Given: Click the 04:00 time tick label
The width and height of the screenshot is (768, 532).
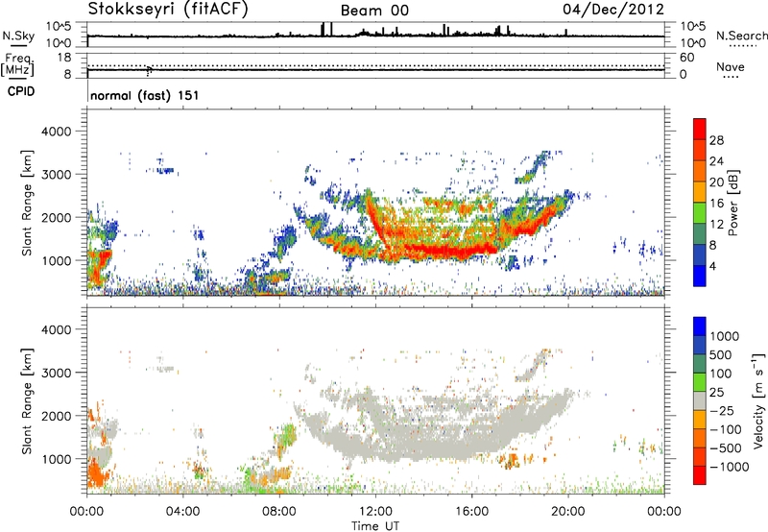Looking at the screenshot, I should pos(182,512).
